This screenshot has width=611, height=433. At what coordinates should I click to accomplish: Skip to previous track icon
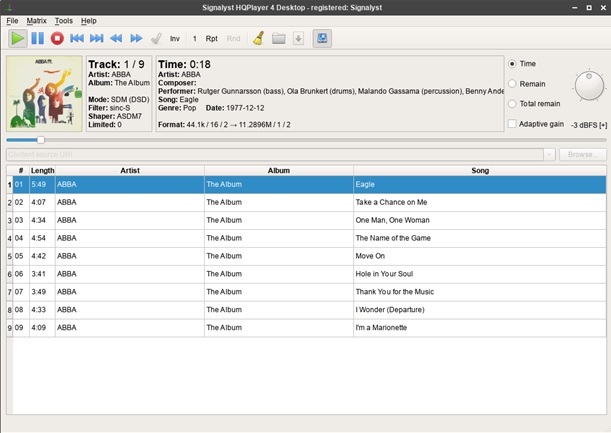coord(77,39)
